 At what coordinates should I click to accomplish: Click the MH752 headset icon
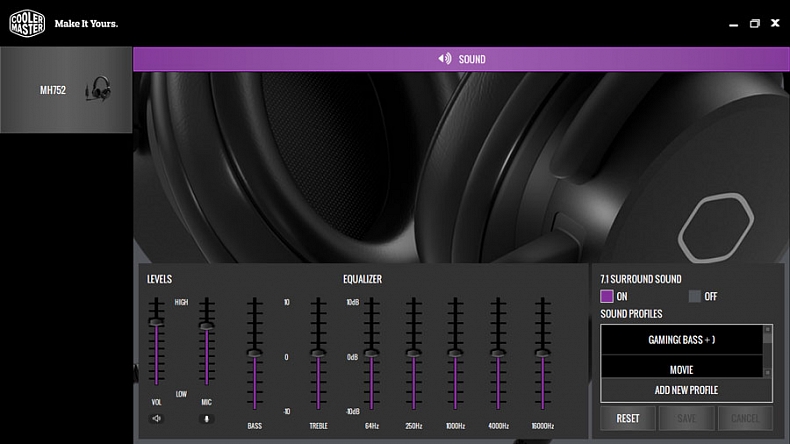(98, 89)
